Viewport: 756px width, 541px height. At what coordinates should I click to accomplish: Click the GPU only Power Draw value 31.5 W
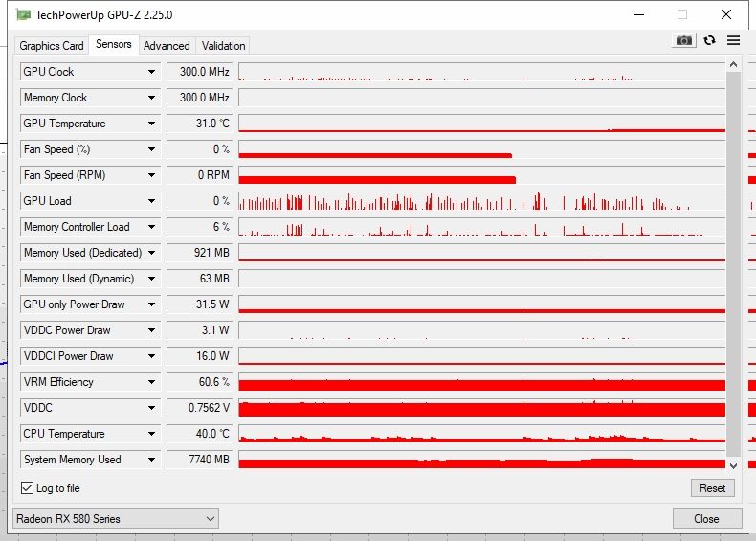(200, 304)
